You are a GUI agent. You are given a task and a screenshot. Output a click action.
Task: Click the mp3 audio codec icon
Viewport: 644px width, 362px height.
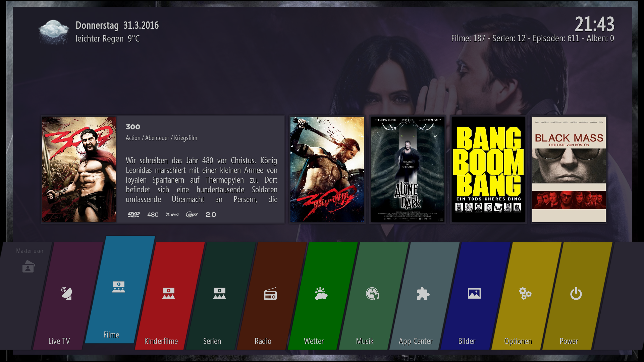(192, 215)
